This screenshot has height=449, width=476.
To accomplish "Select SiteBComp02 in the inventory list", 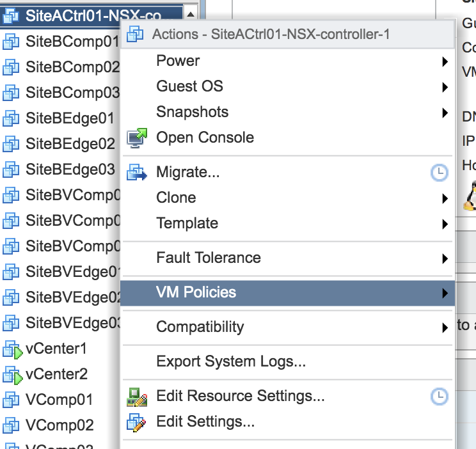I will (72, 67).
